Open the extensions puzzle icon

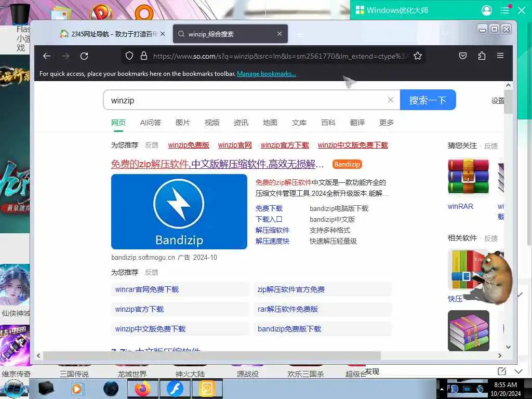[482, 56]
